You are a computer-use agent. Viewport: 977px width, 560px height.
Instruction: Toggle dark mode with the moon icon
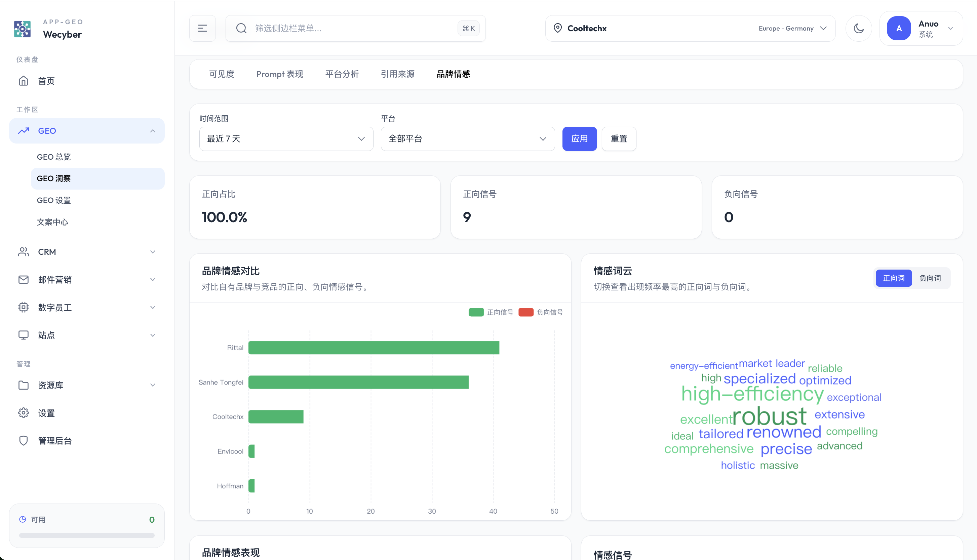[859, 29]
